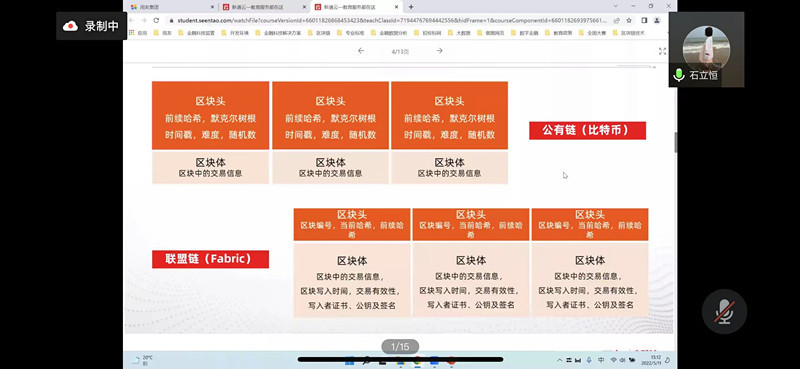Screen dimensions: 800x369
Task: Go to the next slide page arrow
Action: click(439, 51)
